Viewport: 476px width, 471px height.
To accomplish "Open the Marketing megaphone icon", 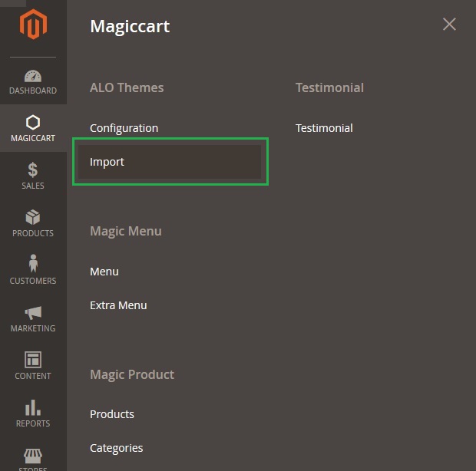I will click(x=33, y=313).
